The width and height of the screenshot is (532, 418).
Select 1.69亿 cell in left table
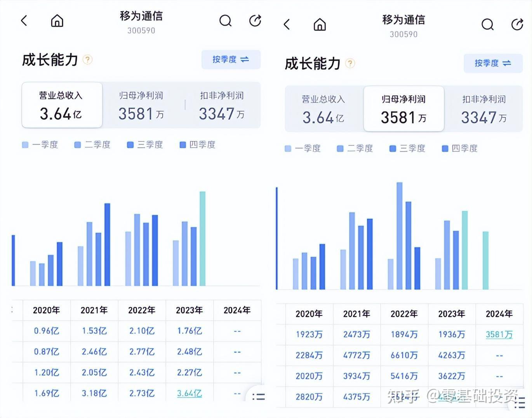point(47,393)
